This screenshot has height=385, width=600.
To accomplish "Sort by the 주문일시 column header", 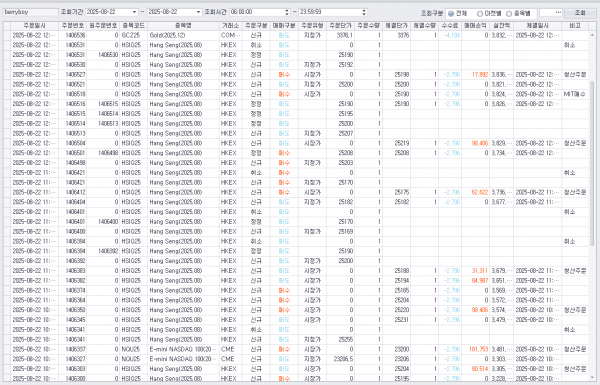I will (x=34, y=26).
